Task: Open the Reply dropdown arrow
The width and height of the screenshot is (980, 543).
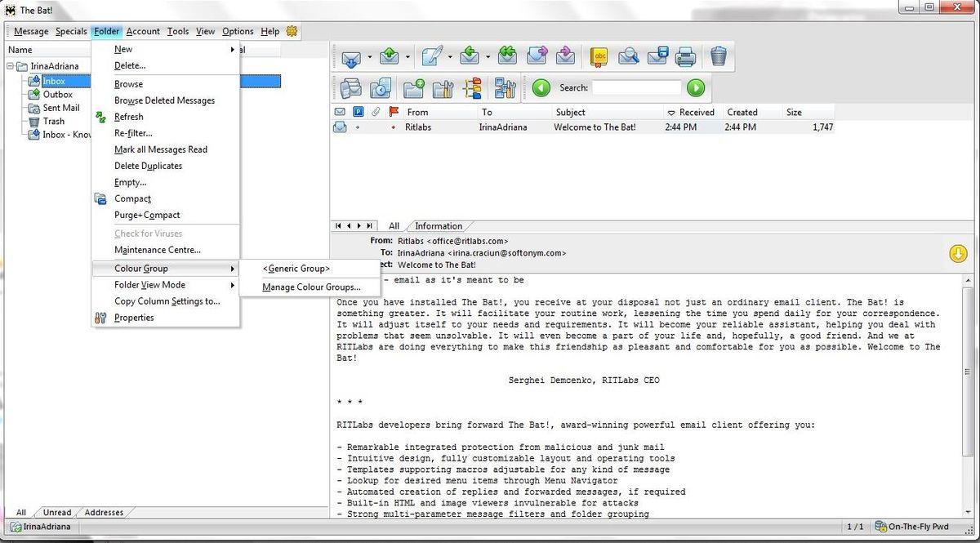Action: 488,57
